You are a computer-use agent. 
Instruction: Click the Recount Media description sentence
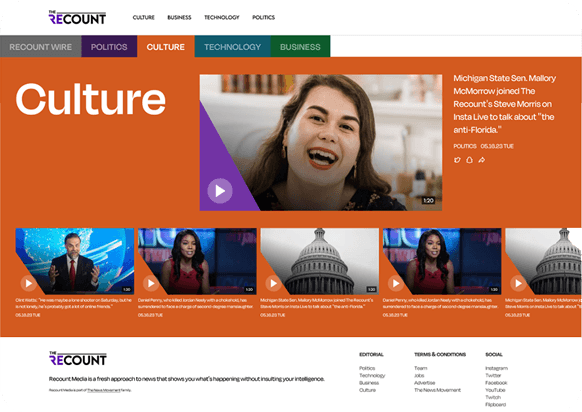click(x=187, y=379)
